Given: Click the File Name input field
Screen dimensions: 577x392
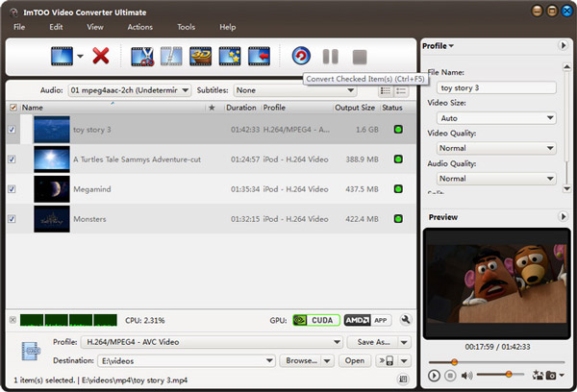Looking at the screenshot, I should point(496,87).
